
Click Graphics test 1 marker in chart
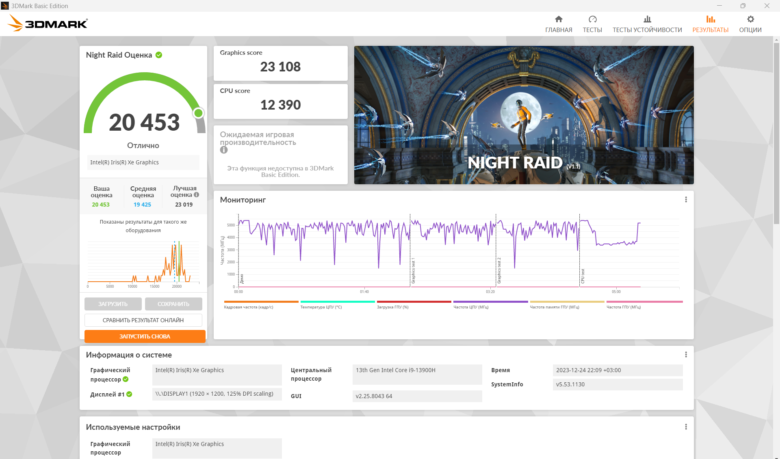(x=413, y=272)
